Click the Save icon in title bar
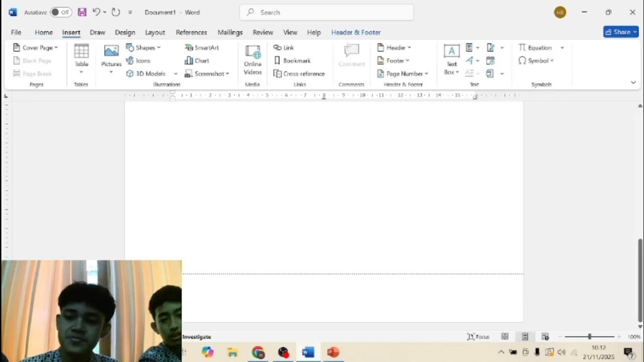 click(x=82, y=12)
